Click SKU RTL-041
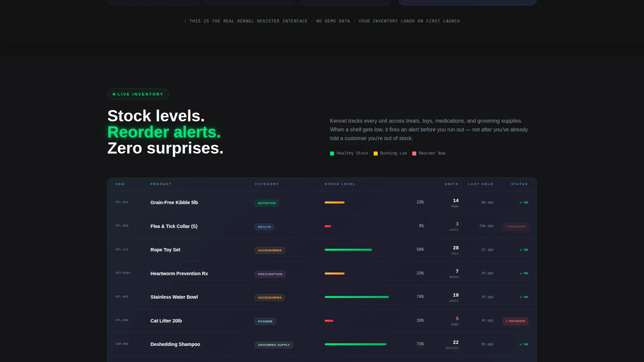The image size is (644, 362). click(x=122, y=202)
